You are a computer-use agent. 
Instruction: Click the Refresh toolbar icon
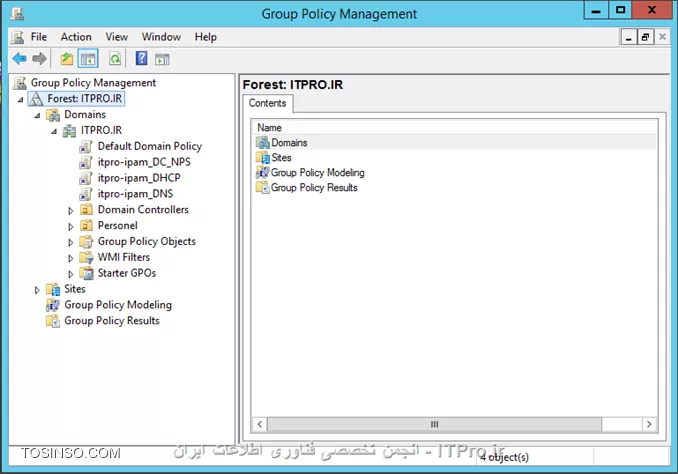pyautogui.click(x=115, y=58)
